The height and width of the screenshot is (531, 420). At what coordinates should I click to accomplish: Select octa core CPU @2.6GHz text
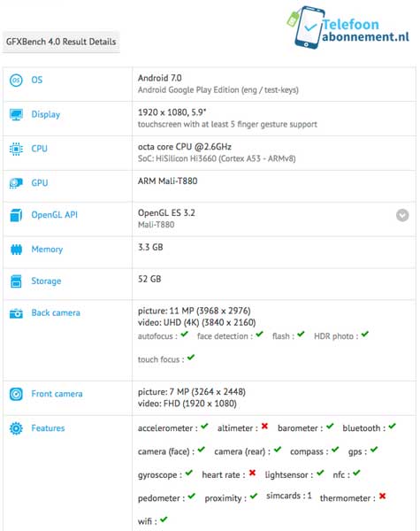tap(185, 147)
